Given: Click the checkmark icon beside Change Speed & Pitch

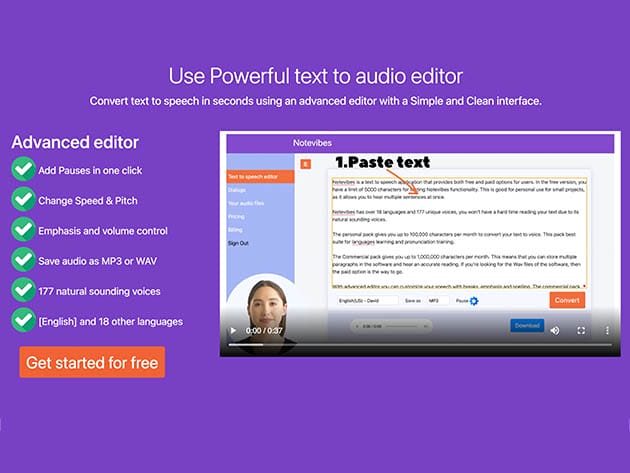Looking at the screenshot, I should click(x=23, y=200).
